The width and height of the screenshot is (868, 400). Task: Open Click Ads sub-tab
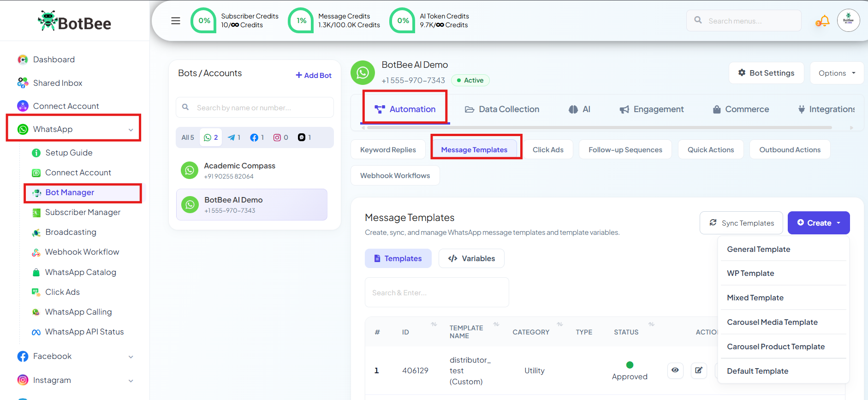[x=548, y=149]
